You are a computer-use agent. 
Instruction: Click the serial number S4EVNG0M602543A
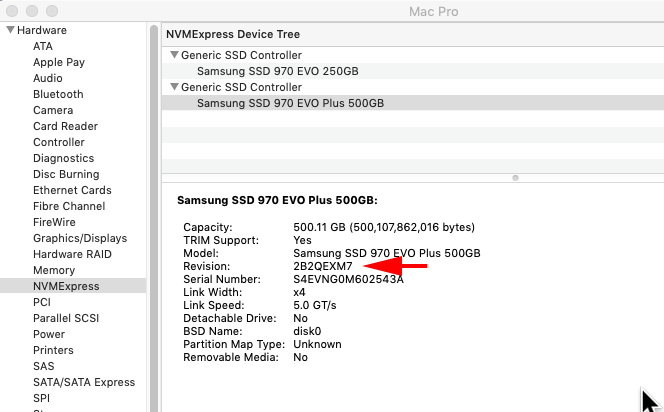[348, 279]
